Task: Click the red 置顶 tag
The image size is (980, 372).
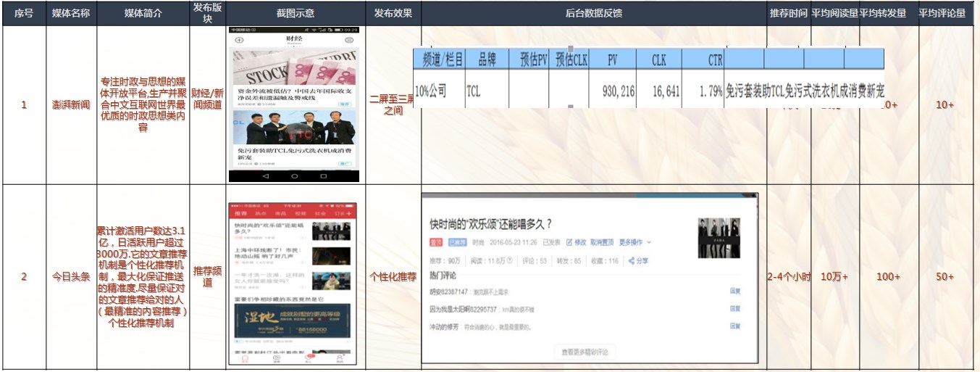Action: pyautogui.click(x=437, y=242)
